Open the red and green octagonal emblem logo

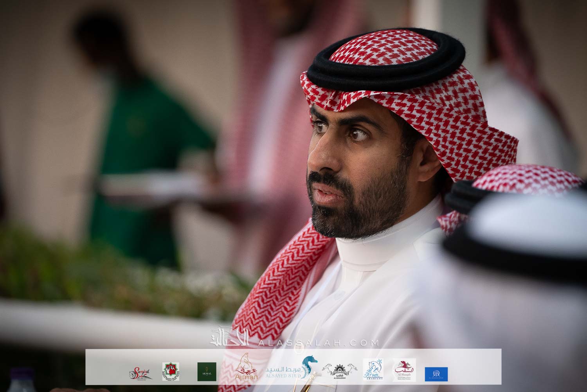(x=171, y=372)
